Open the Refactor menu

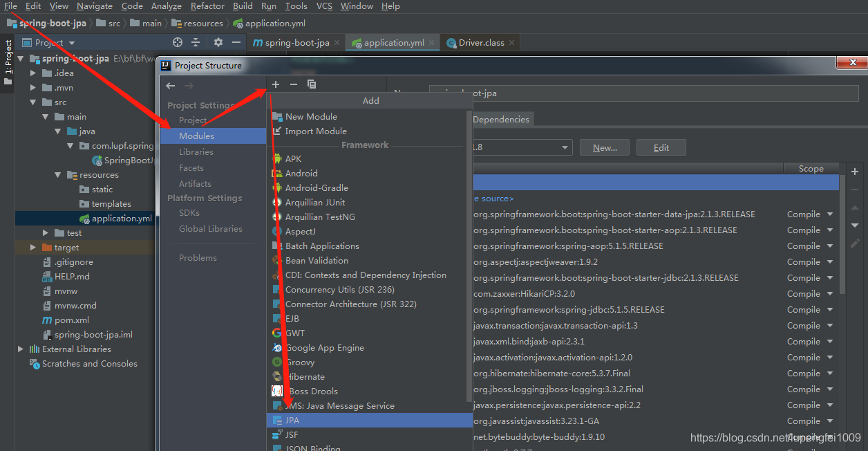[x=207, y=6]
